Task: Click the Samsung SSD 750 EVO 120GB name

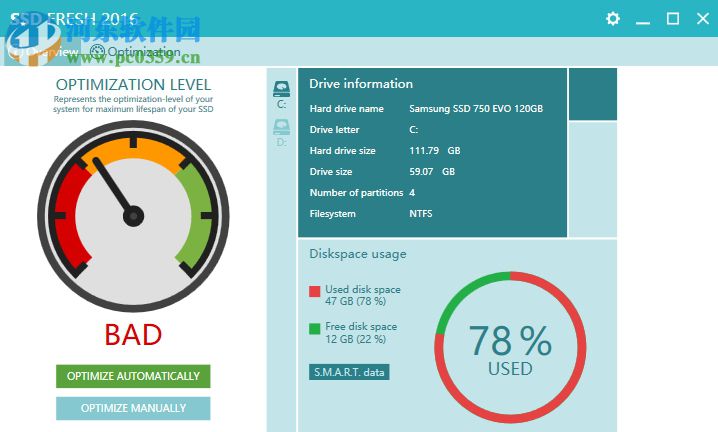Action: point(476,109)
